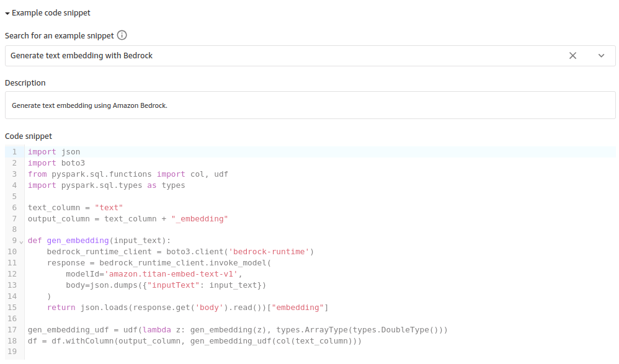Click the text_column = "text" line
The width and height of the screenshot is (619, 364).
(75, 208)
